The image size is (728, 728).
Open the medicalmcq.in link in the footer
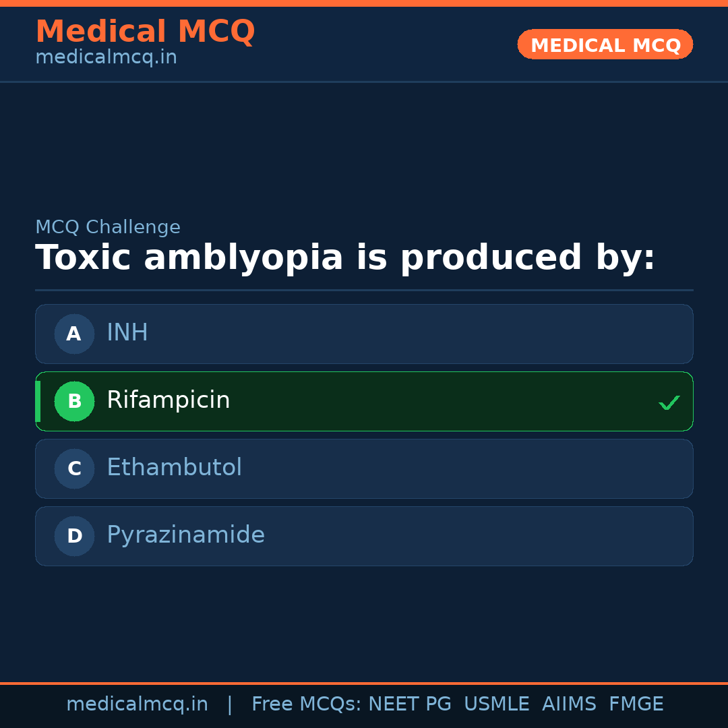click(x=138, y=704)
